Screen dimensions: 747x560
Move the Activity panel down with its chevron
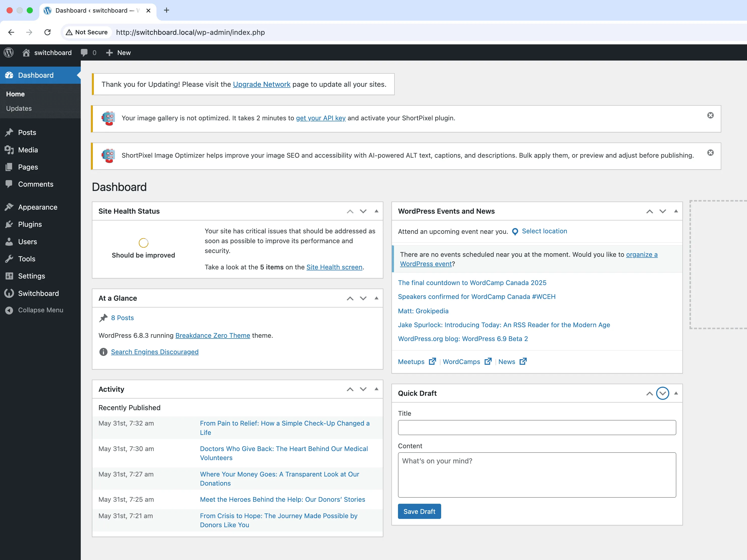[x=363, y=389]
